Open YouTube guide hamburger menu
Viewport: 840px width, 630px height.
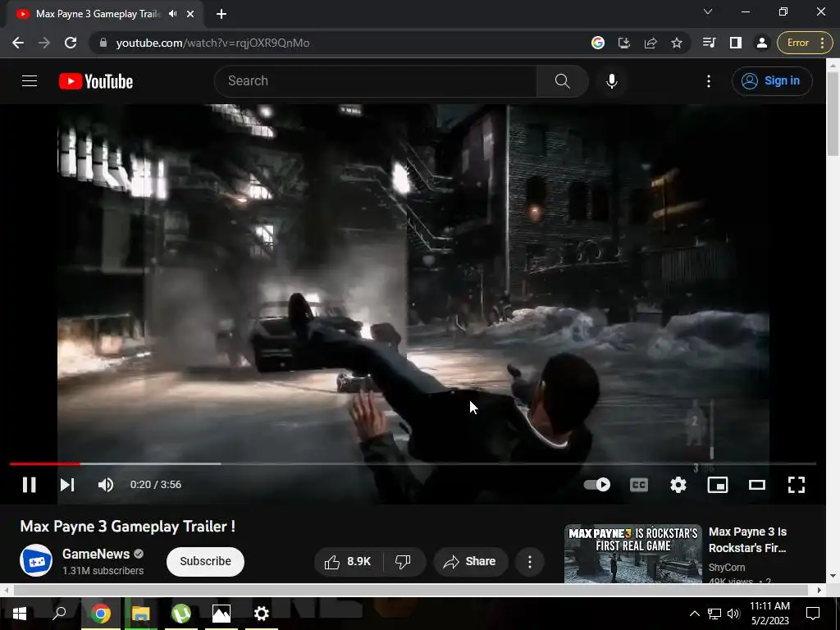[30, 81]
